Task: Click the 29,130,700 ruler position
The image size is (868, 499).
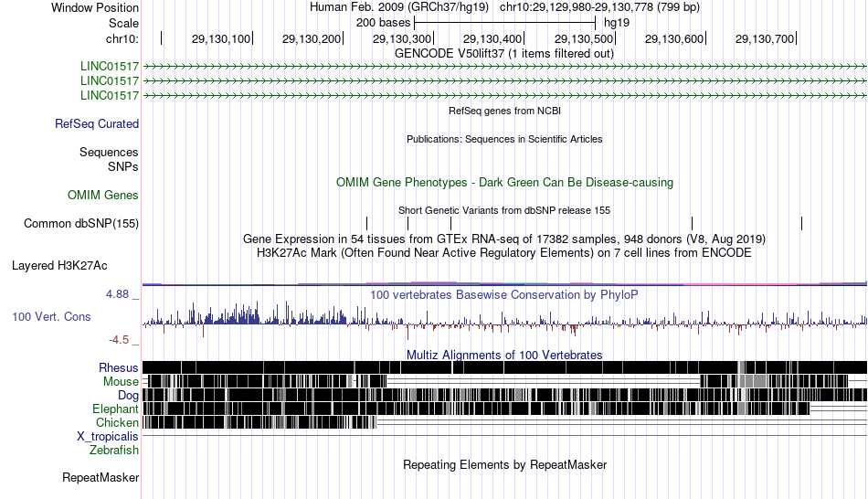Action: [765, 38]
